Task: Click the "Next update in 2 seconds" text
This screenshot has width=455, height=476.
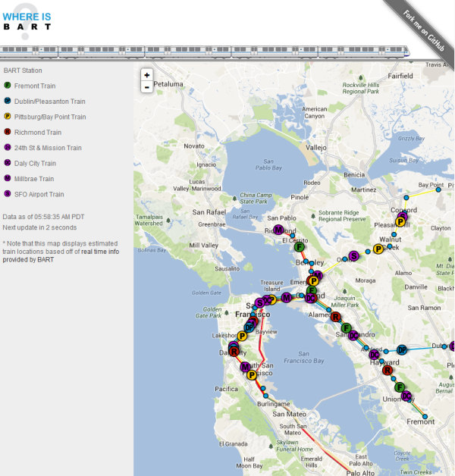Action: tap(39, 227)
